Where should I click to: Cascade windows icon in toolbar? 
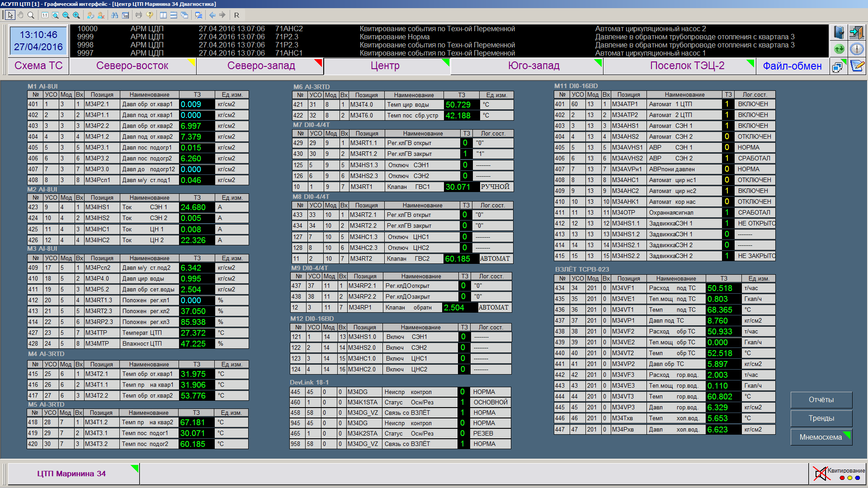[x=184, y=15]
